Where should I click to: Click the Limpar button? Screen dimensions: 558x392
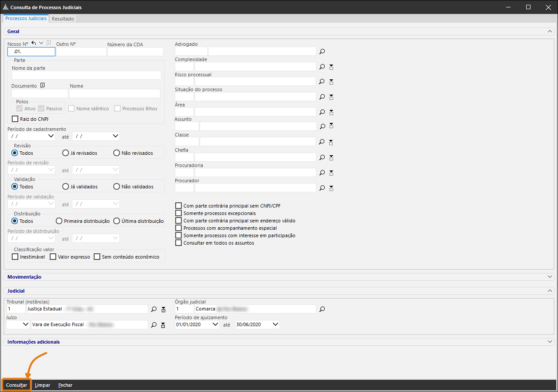[42, 385]
